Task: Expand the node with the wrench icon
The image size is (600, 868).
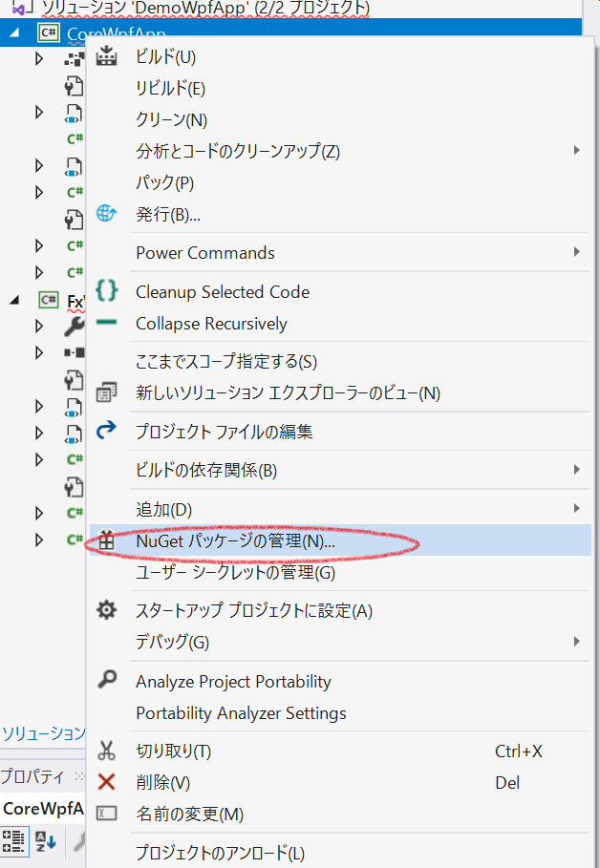Action: coord(39,326)
